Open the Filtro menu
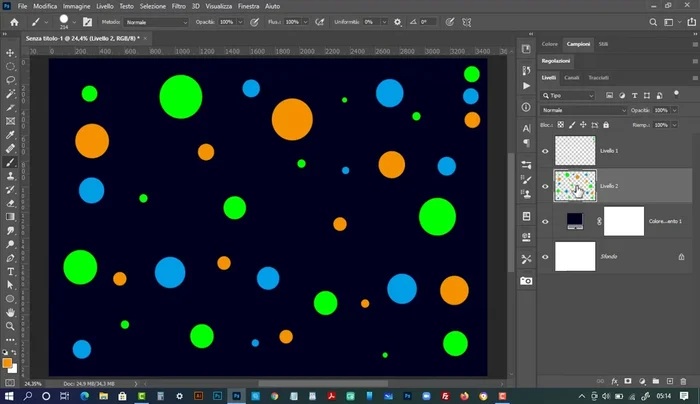The width and height of the screenshot is (700, 404). (178, 6)
